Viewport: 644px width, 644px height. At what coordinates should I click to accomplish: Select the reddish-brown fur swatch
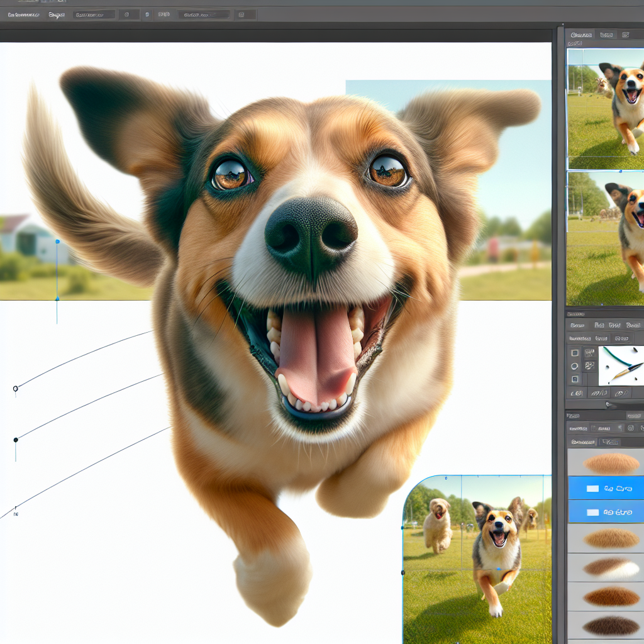click(x=606, y=596)
